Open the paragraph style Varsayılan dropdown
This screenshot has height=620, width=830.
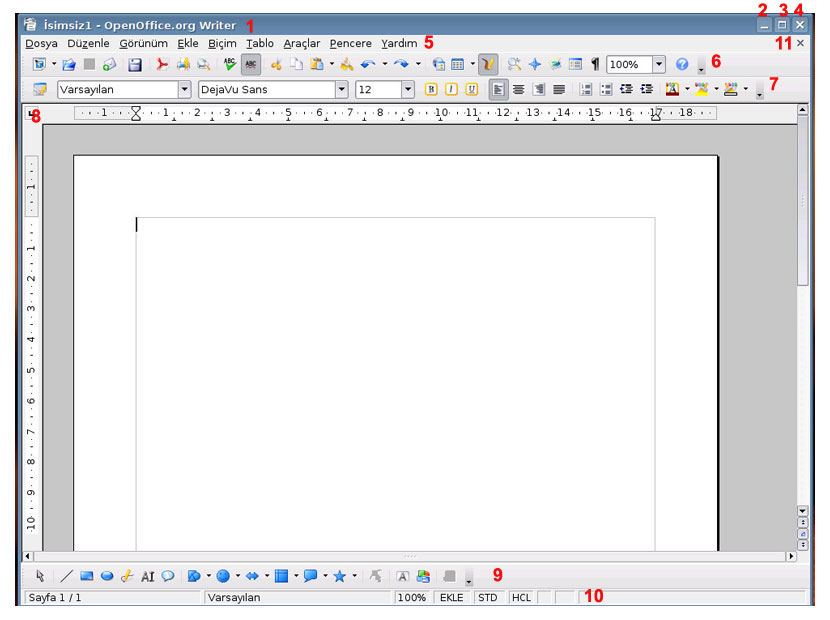pyautogui.click(x=184, y=89)
